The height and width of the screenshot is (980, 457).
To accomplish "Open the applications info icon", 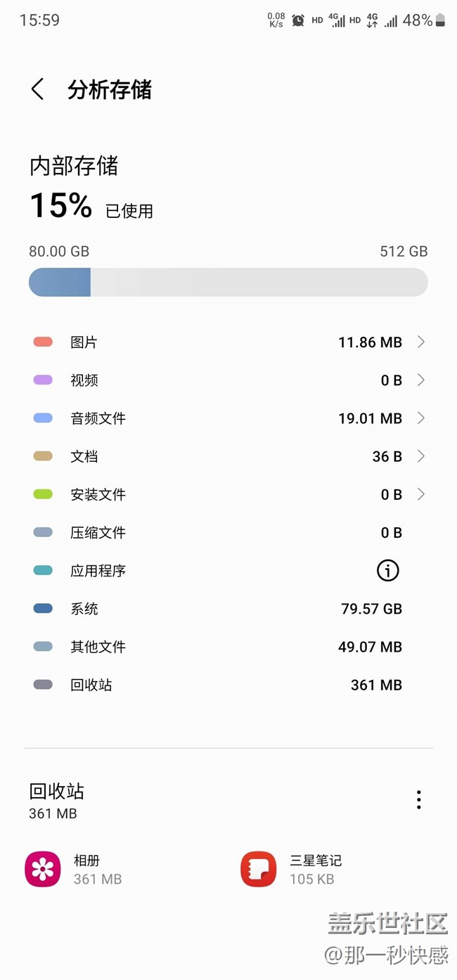I will (x=387, y=571).
